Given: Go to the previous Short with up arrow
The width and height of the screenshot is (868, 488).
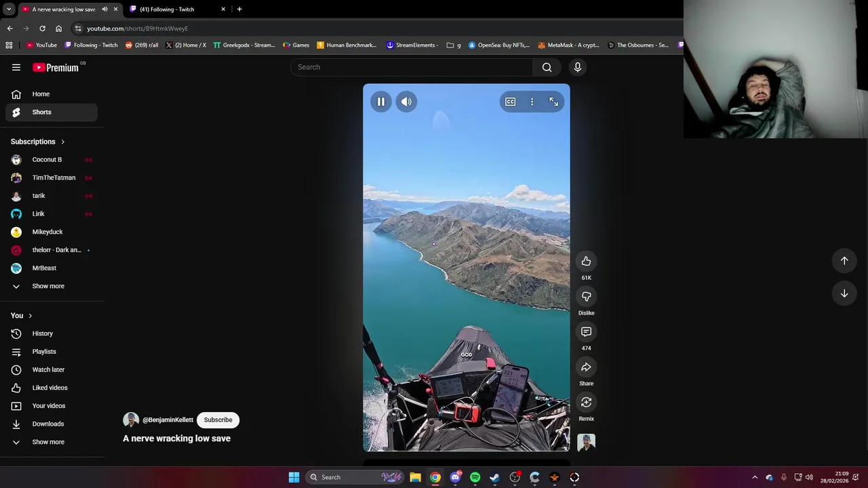Looking at the screenshot, I should pos(844,260).
